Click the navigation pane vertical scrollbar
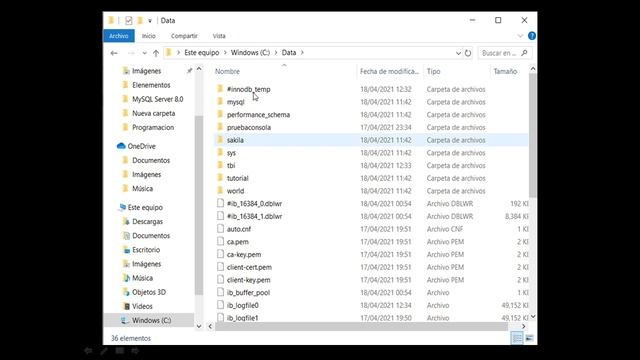 pyautogui.click(x=199, y=204)
